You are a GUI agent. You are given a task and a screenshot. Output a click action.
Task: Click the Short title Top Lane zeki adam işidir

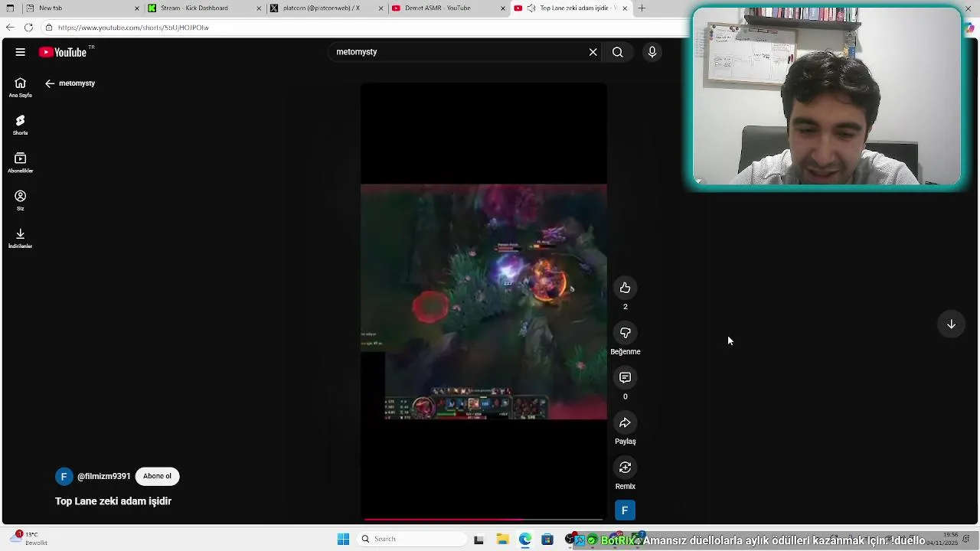point(113,501)
